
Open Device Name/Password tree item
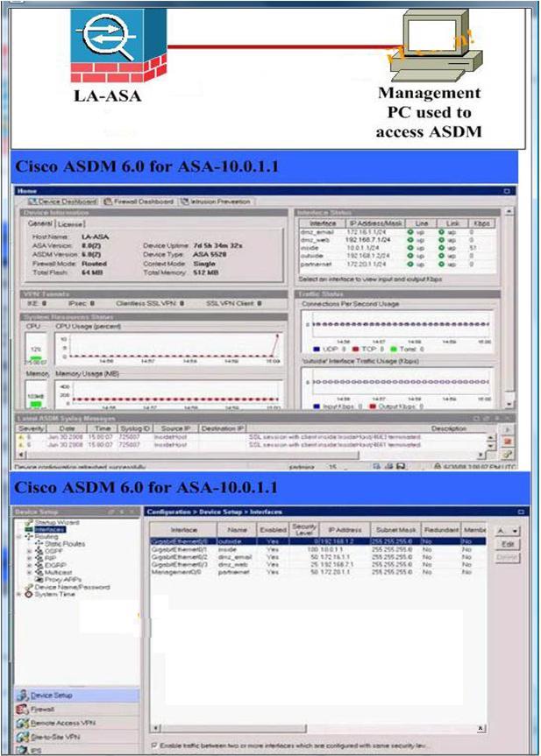(73, 587)
